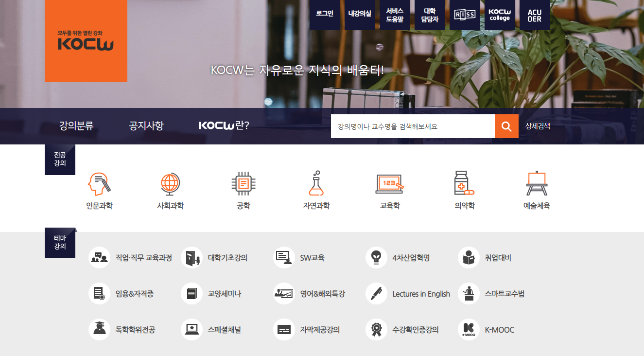Select the 테마강의 tab label
The width and height of the screenshot is (644, 356).
tap(60, 243)
